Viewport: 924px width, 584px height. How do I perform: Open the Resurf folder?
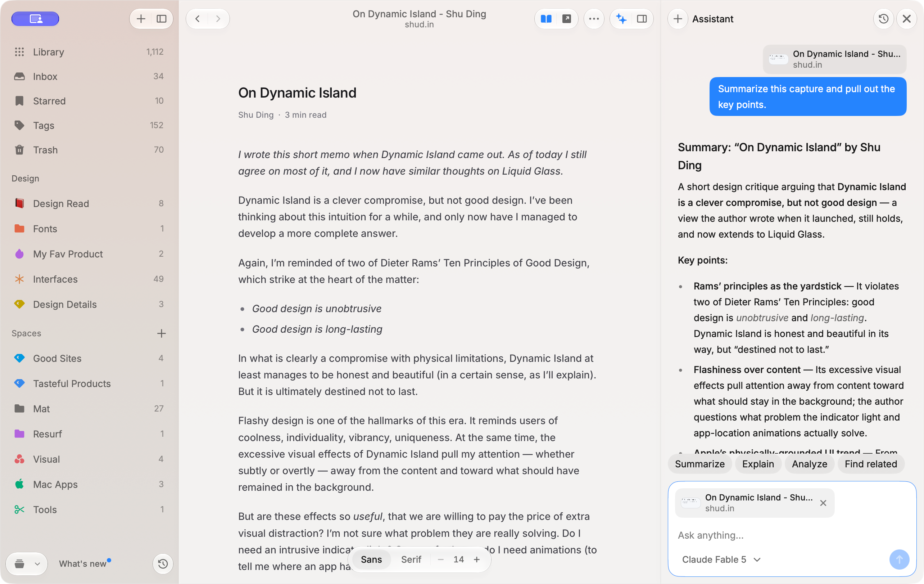(89, 434)
